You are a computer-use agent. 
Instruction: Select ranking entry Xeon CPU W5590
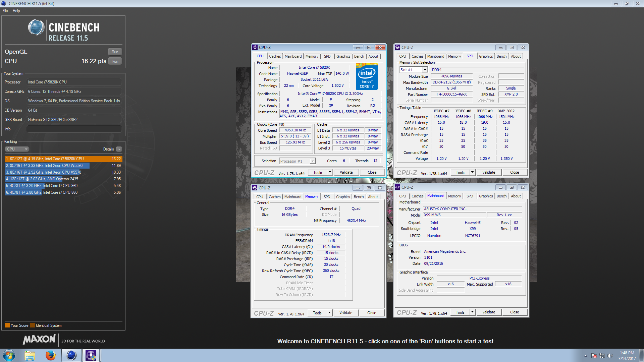pos(63,166)
